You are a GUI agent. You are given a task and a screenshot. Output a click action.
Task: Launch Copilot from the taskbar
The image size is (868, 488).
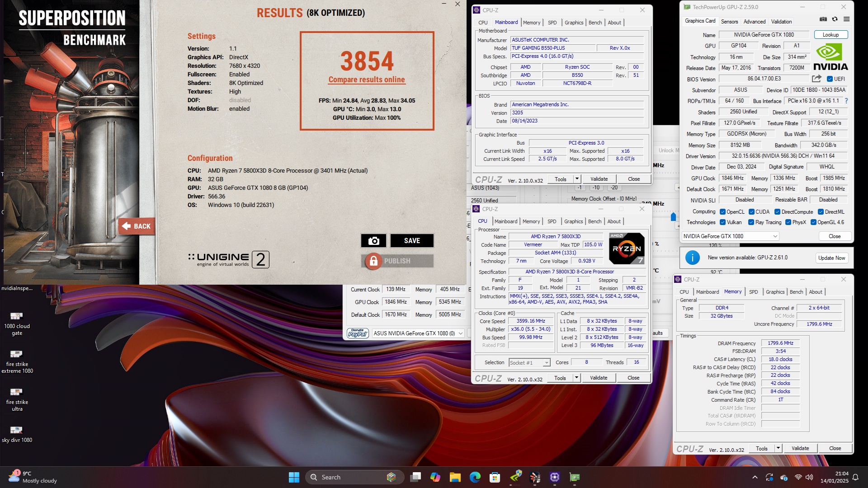435,477
